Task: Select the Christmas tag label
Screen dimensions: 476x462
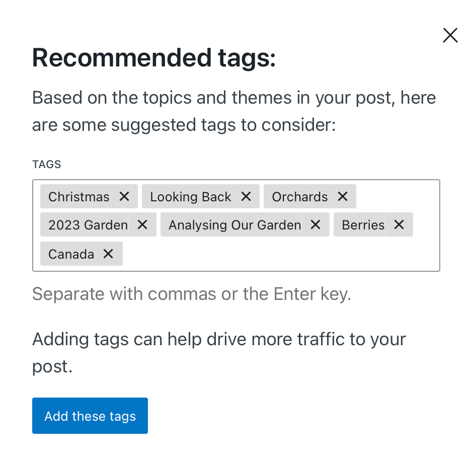Action: coord(79,197)
